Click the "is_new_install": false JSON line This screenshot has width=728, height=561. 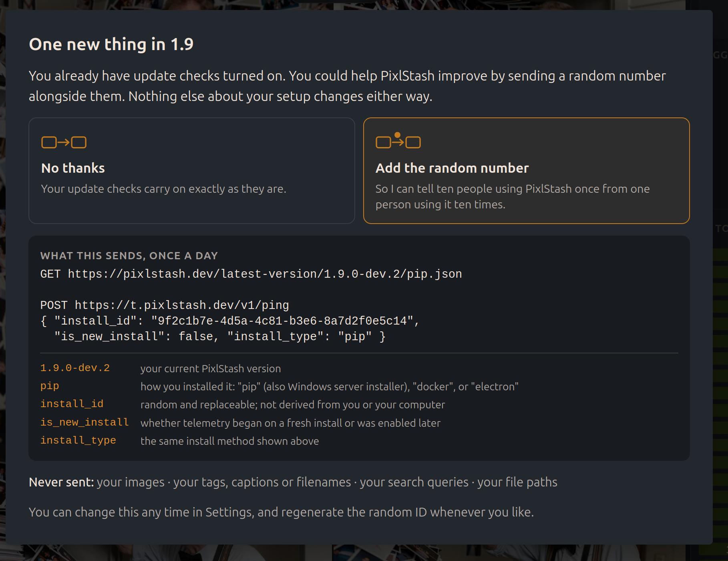[220, 337]
